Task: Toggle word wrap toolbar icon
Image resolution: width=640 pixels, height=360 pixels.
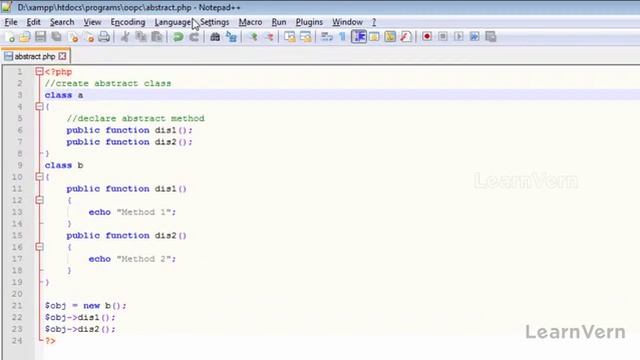Action: [x=327, y=37]
